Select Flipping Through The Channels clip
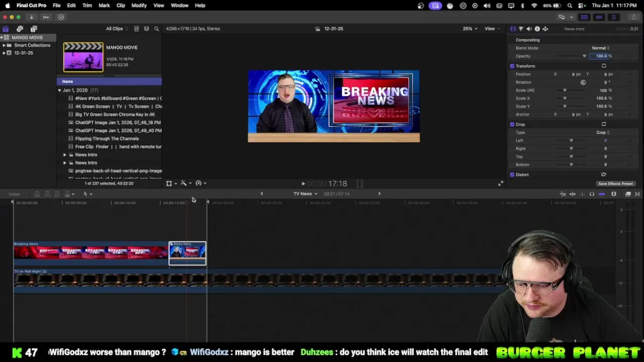Screen dimensions: 644x362 tap(107, 138)
